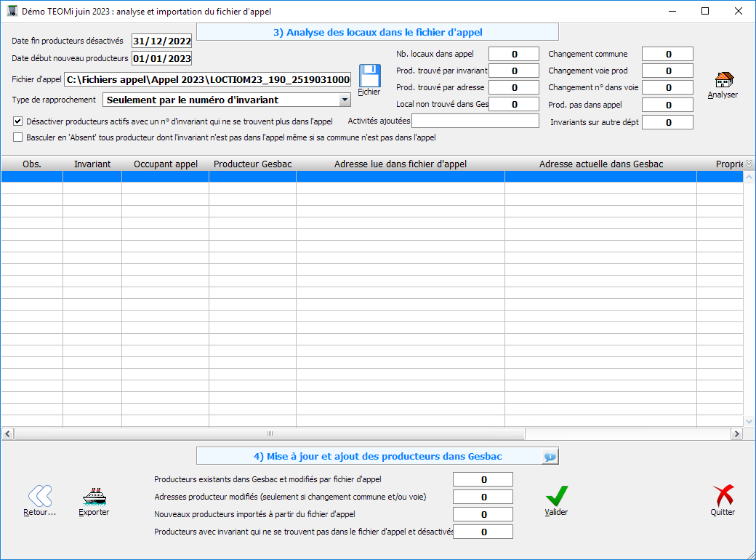
Task: Click vertical scrollbar down arrow
Action: (x=749, y=421)
